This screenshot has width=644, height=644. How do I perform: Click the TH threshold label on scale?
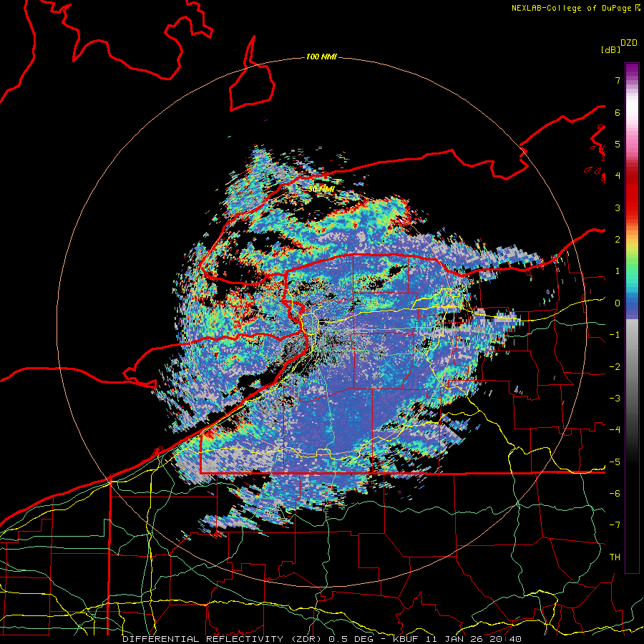click(615, 557)
